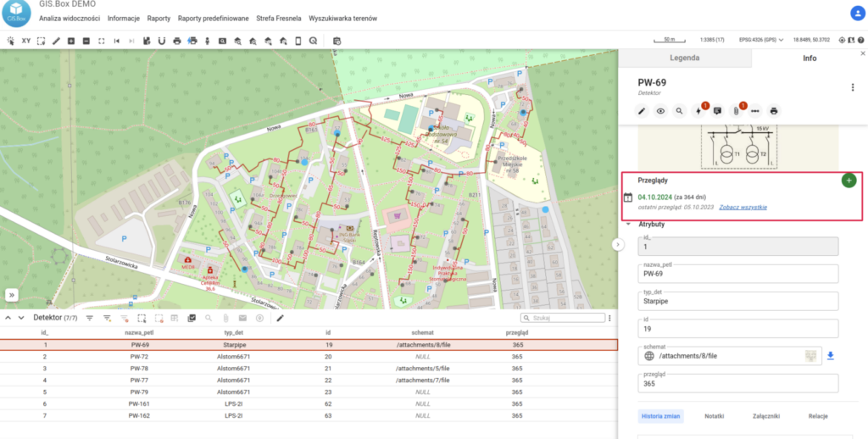The height and width of the screenshot is (439, 868).
Task: Add new review with green plus button
Action: 849,180
